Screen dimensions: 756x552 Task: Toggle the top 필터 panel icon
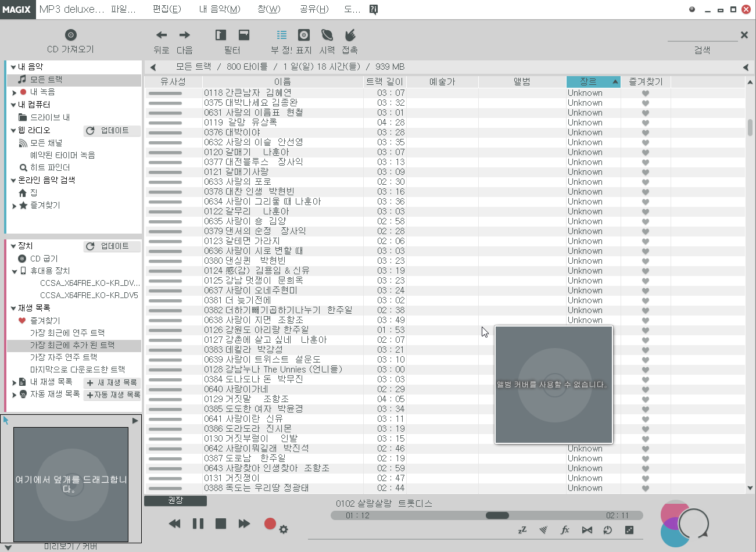(x=244, y=35)
